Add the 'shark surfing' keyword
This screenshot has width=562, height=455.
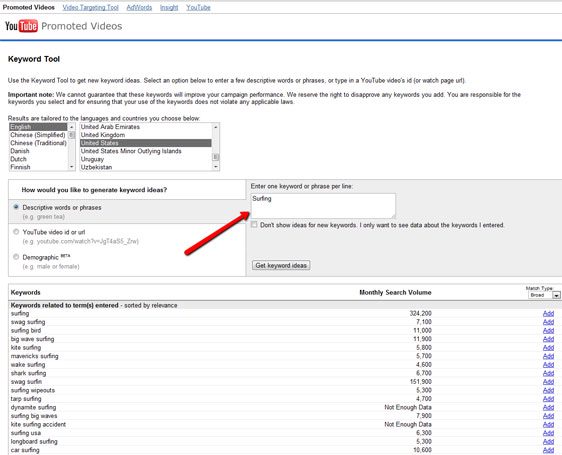click(x=548, y=373)
